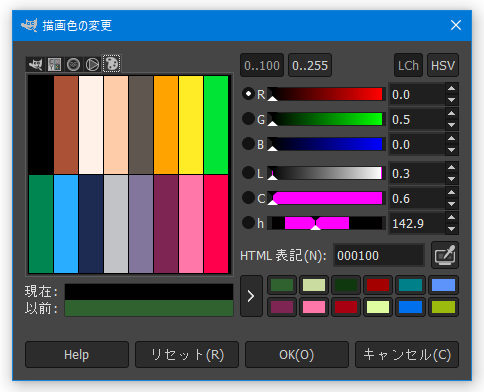This screenshot has width=484, height=392.
Task: Choose the pink history swatch
Action: tap(314, 307)
